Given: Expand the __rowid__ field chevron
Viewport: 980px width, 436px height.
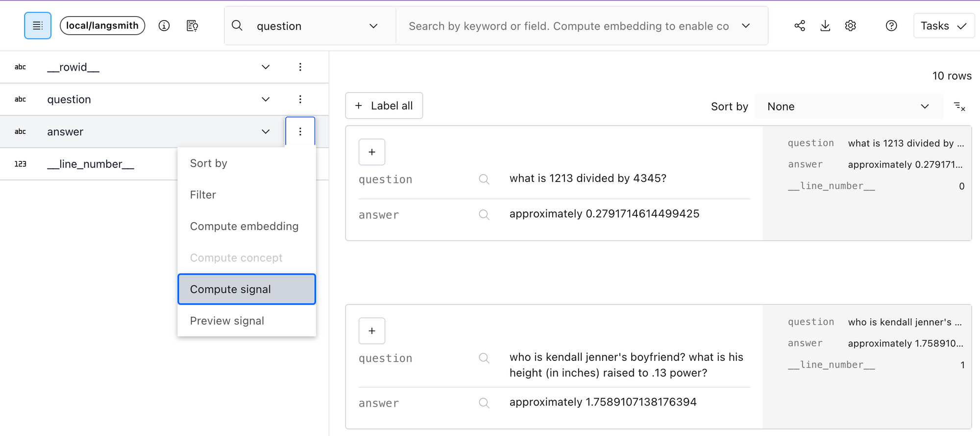Looking at the screenshot, I should pos(266,67).
